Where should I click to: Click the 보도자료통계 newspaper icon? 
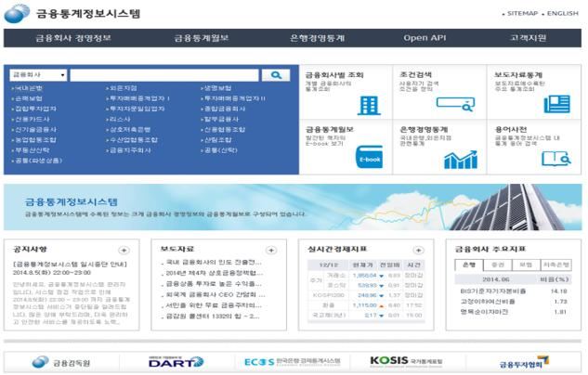coord(557,104)
